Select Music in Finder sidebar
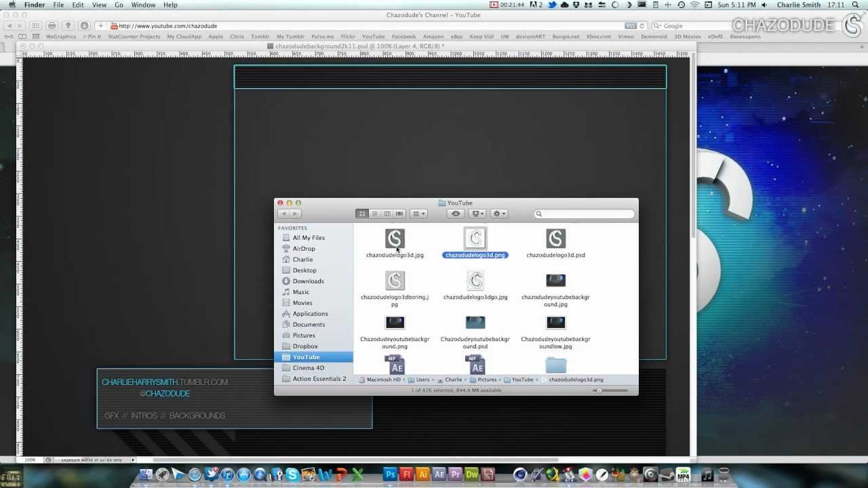The image size is (868, 488). click(x=300, y=292)
